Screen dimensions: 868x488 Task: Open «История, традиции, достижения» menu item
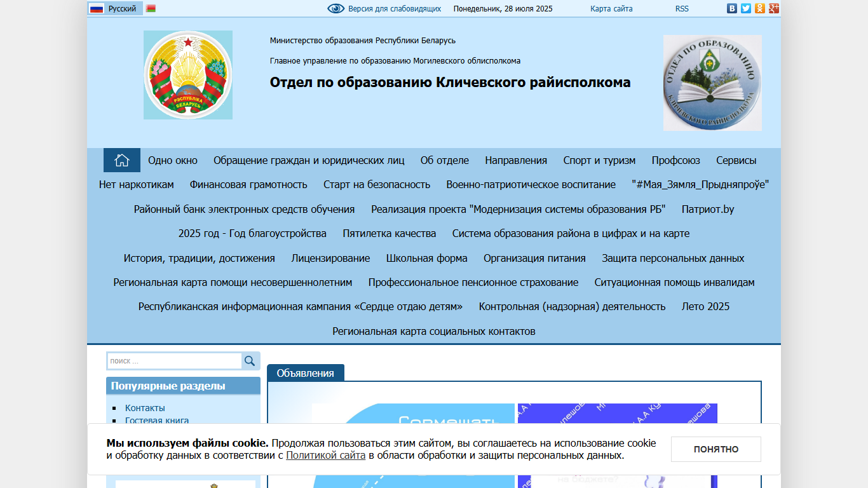coord(200,258)
